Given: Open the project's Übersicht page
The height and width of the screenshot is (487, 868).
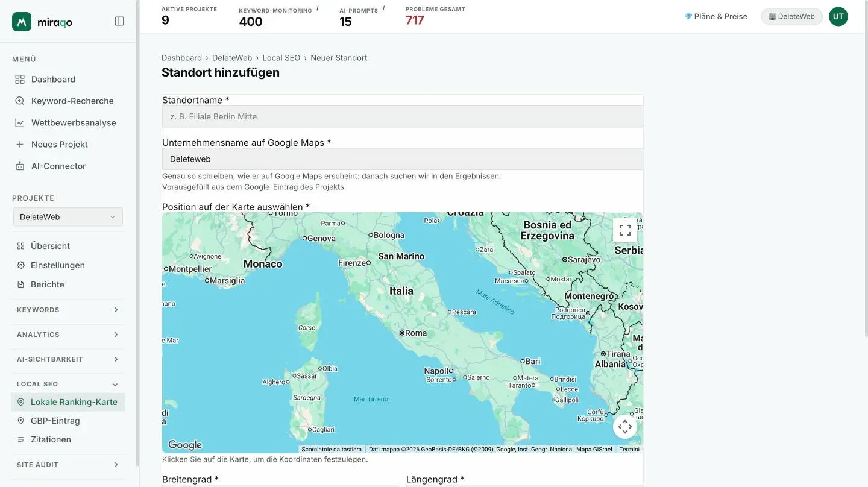Looking at the screenshot, I should tap(68, 246).
